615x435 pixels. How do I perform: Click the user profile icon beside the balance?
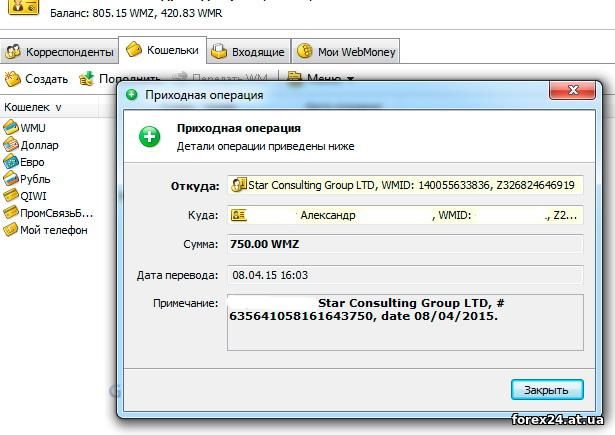pyautogui.click(x=24, y=7)
